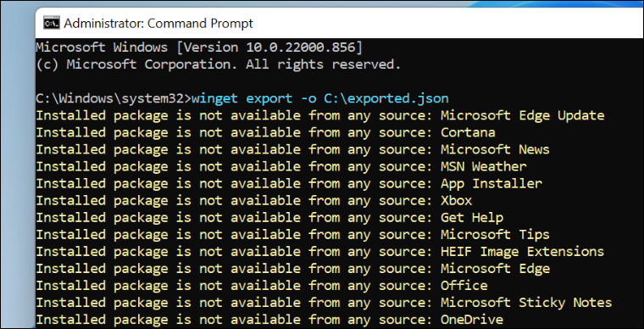This screenshot has width=644, height=329.
Task: Click the Microsoft Sticky Notes package name
Action: tap(526, 303)
